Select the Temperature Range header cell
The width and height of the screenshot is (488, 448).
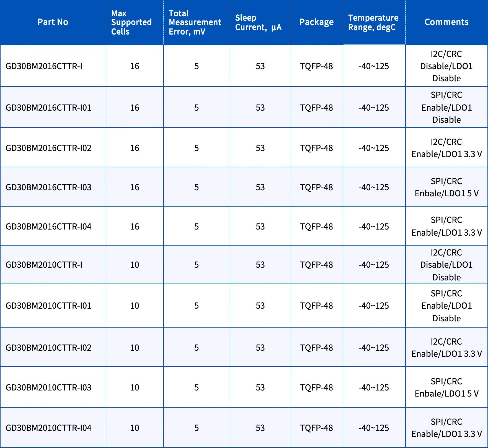373,22
